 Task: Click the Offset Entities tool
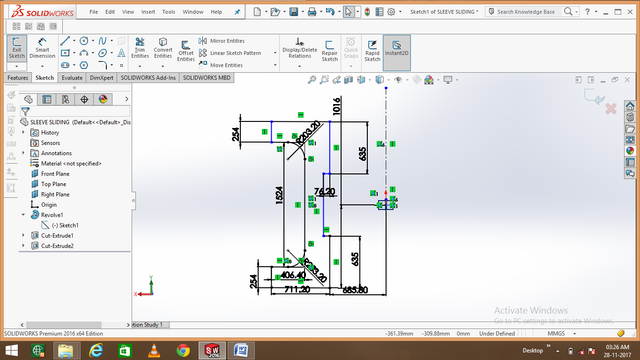click(186, 51)
